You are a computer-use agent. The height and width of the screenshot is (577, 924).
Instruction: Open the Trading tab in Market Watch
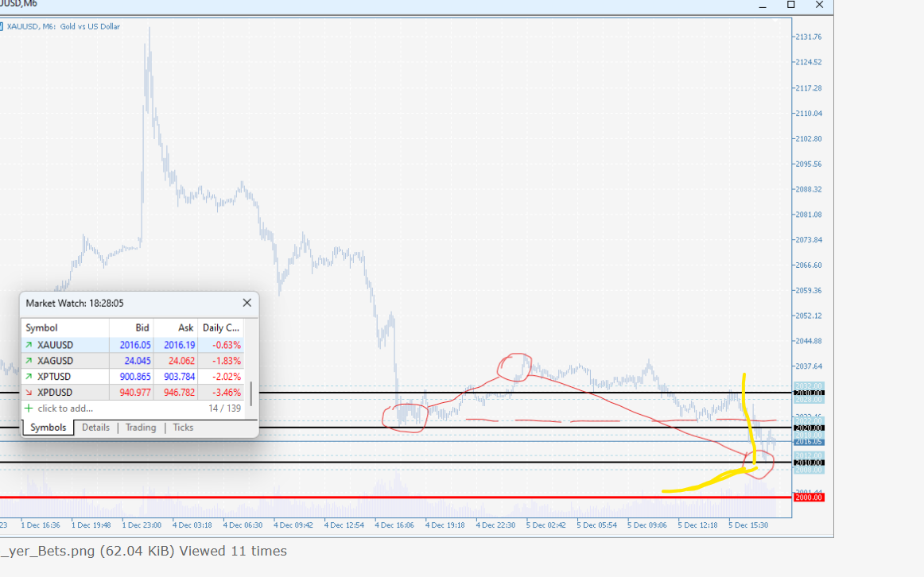coord(140,428)
